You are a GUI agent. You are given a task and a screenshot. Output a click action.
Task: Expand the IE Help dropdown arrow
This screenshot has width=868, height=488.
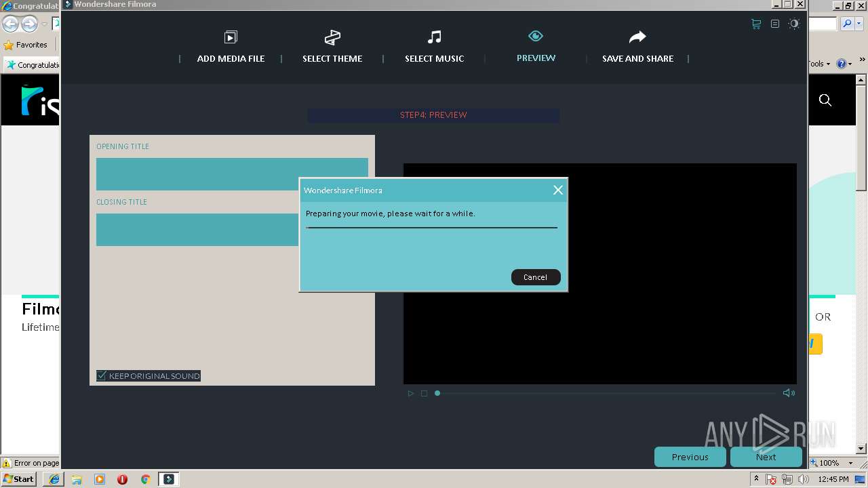click(x=850, y=64)
